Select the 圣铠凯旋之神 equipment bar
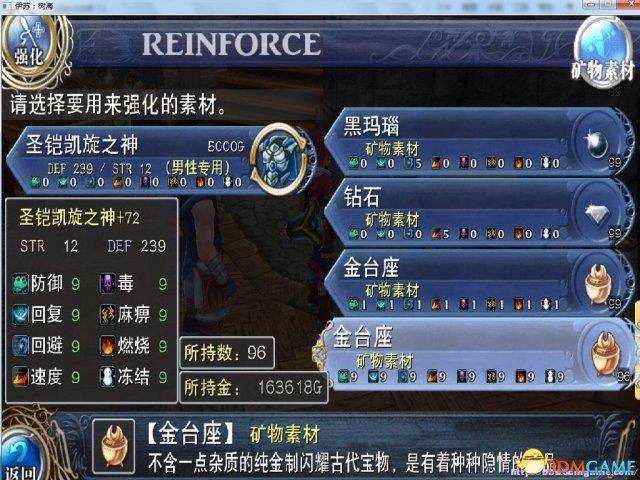The image size is (640, 480). click(x=160, y=160)
